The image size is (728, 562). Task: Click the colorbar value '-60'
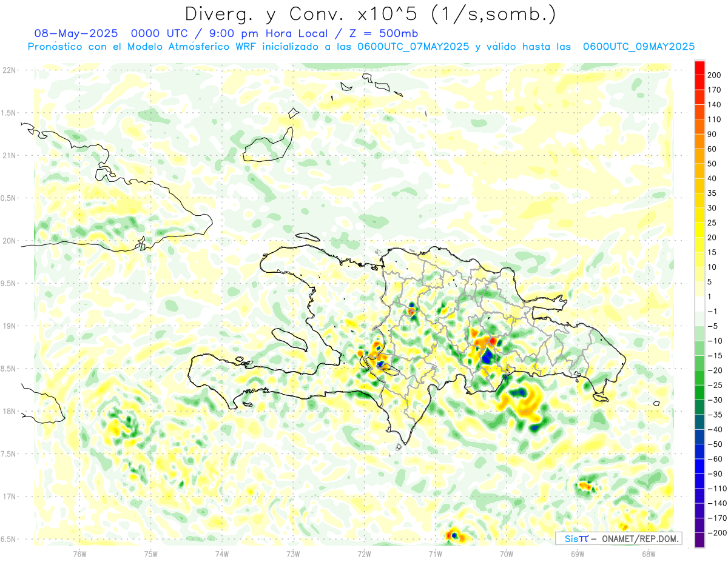715,459
